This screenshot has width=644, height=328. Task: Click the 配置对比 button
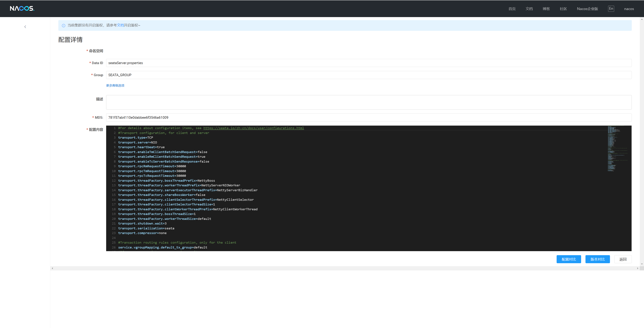tap(569, 259)
